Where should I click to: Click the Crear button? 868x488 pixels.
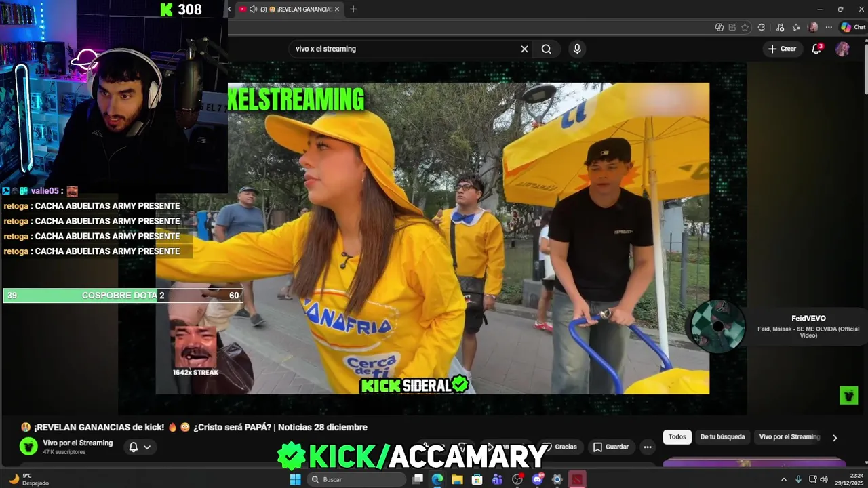[x=783, y=49]
